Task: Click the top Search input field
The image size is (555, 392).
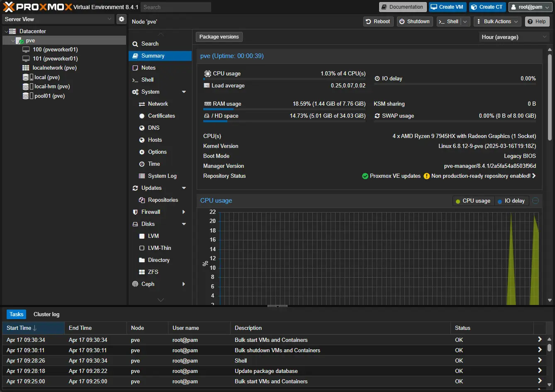Action: click(175, 7)
